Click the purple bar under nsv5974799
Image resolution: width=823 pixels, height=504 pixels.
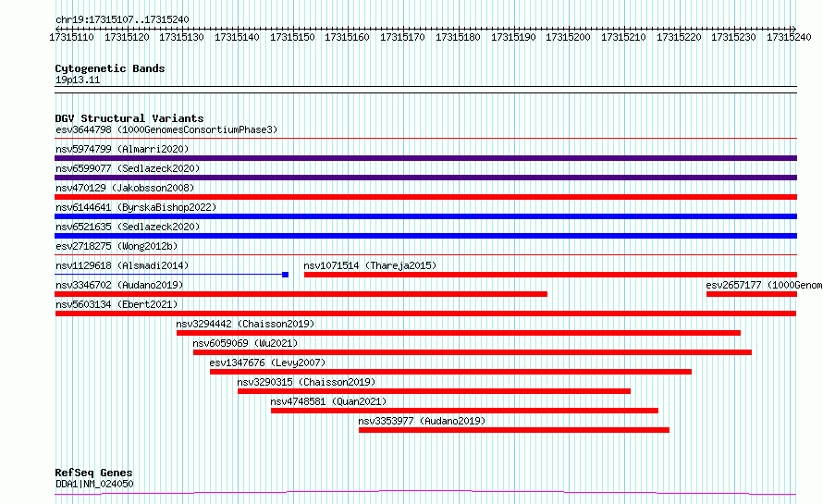coord(425,158)
